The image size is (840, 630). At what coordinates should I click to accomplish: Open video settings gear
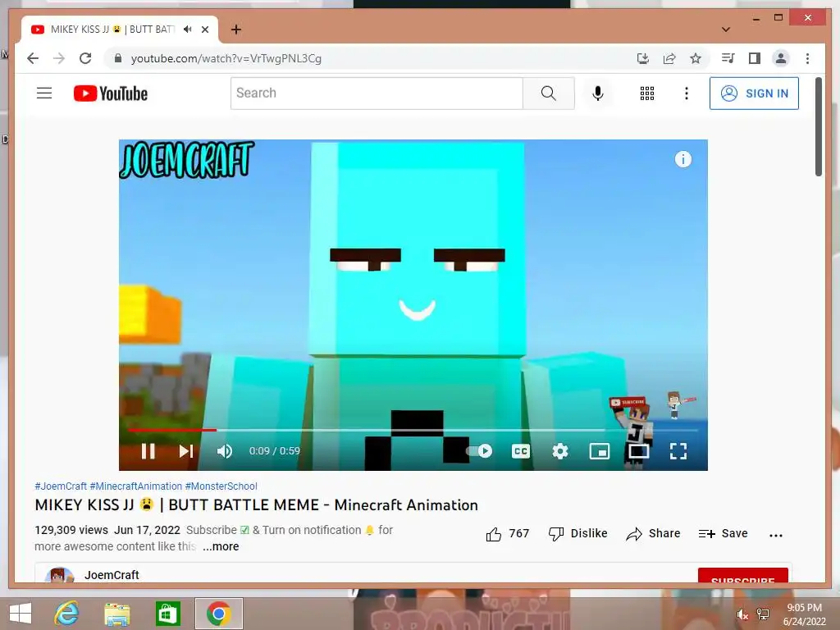[x=559, y=451]
